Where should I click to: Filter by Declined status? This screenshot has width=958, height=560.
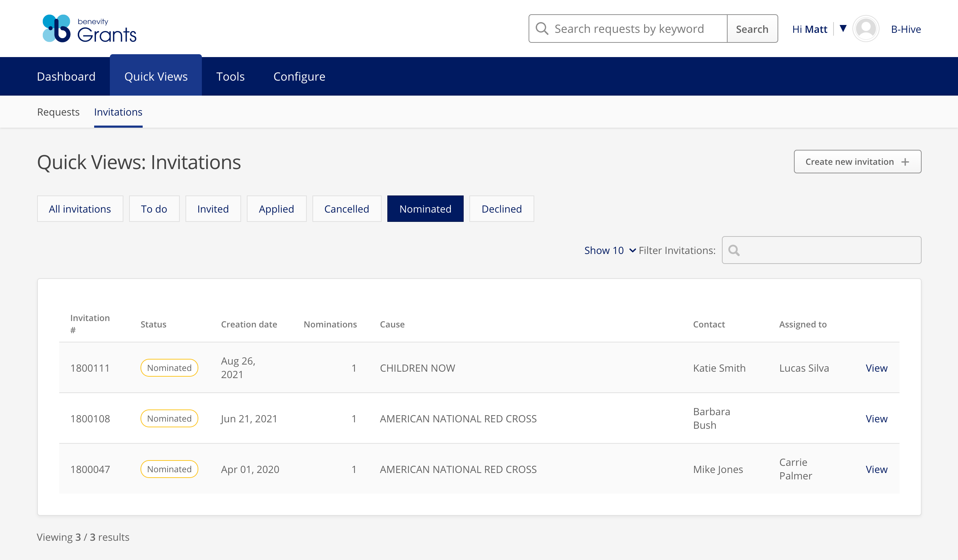coord(501,209)
